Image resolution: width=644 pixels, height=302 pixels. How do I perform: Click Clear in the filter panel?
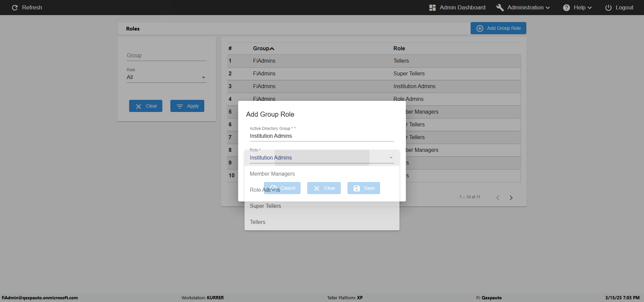pos(146,106)
